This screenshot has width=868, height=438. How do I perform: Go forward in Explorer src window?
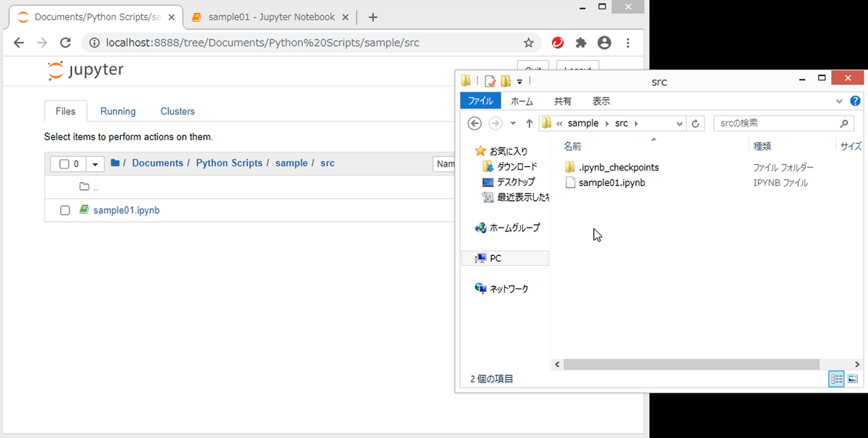[495, 124]
